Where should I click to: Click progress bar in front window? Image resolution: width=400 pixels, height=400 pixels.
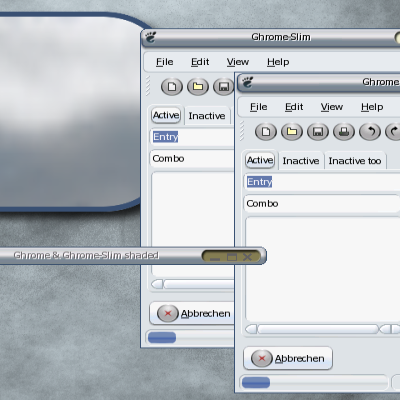point(314,382)
